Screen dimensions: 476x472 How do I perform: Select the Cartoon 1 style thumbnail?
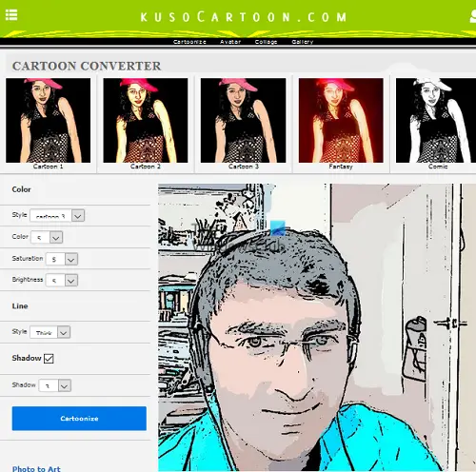[x=48, y=121]
